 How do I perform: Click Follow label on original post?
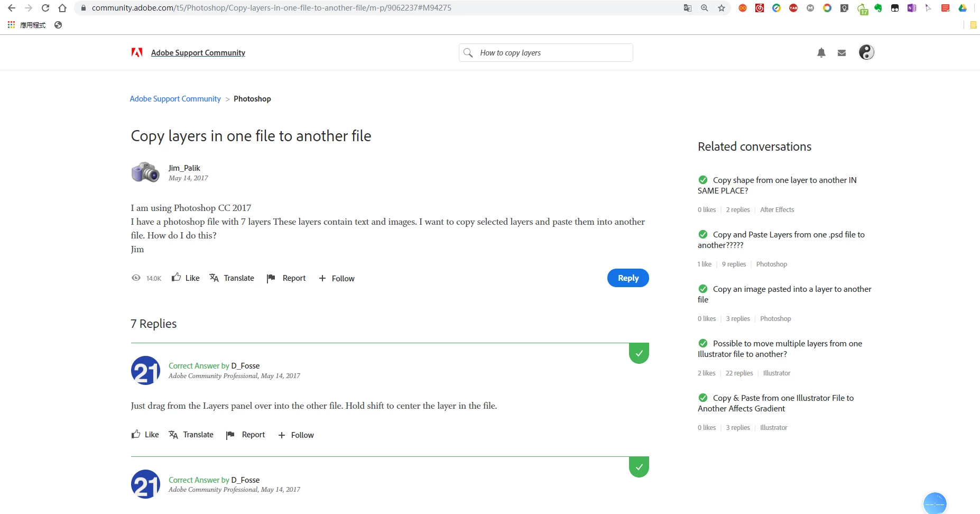[x=343, y=279]
